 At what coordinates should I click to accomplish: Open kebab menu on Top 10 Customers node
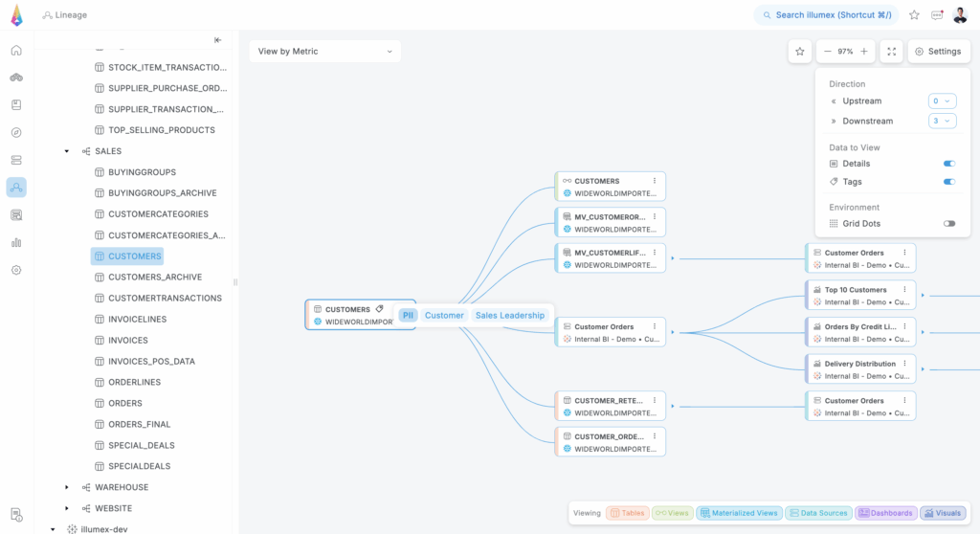904,290
